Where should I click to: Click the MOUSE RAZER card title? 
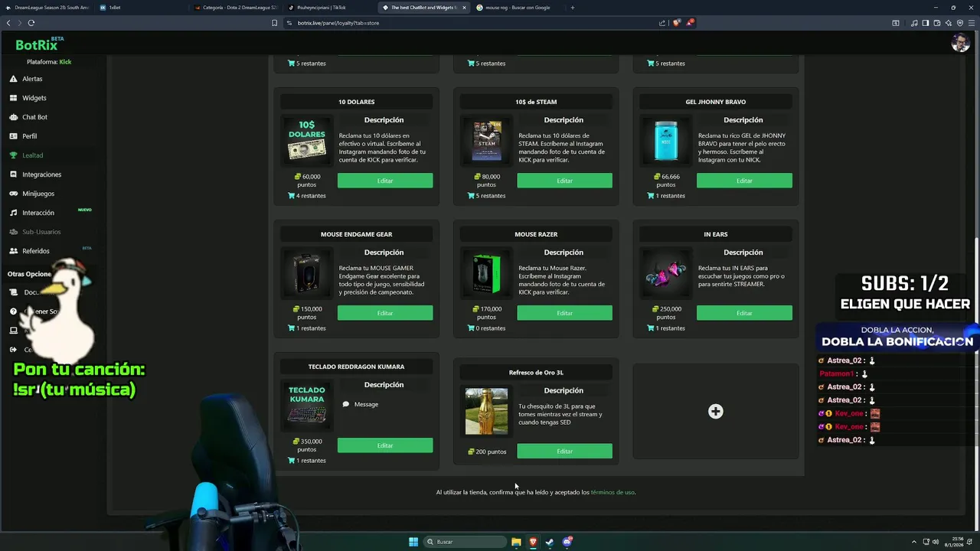(x=536, y=234)
